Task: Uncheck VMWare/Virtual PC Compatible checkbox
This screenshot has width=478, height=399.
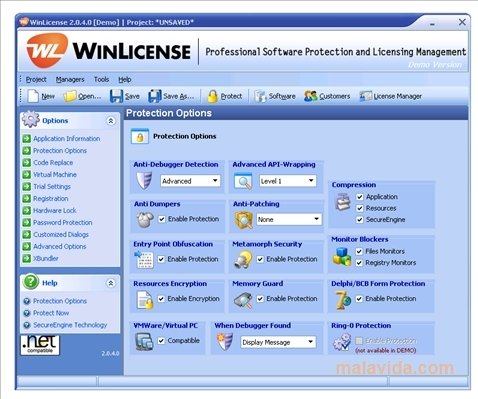Action: click(x=161, y=341)
